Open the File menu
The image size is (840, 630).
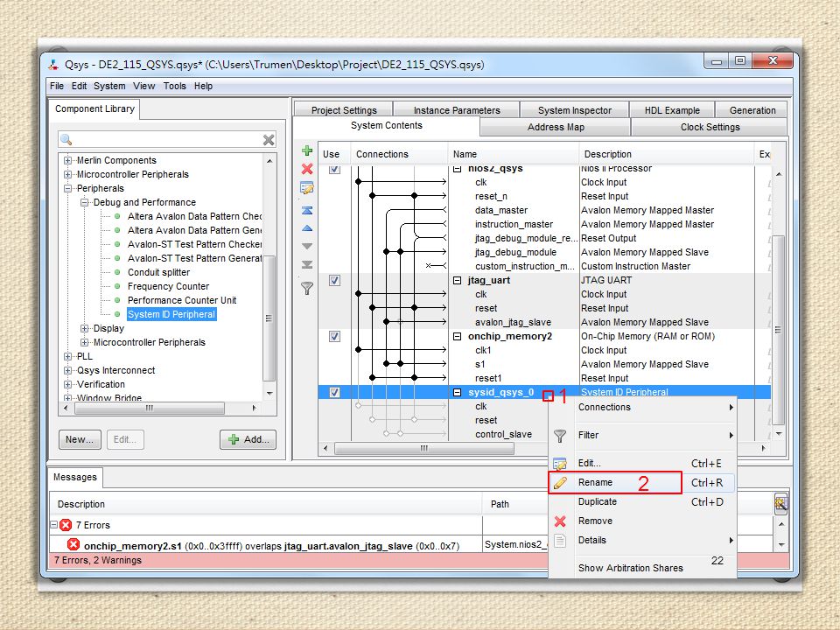tap(57, 86)
